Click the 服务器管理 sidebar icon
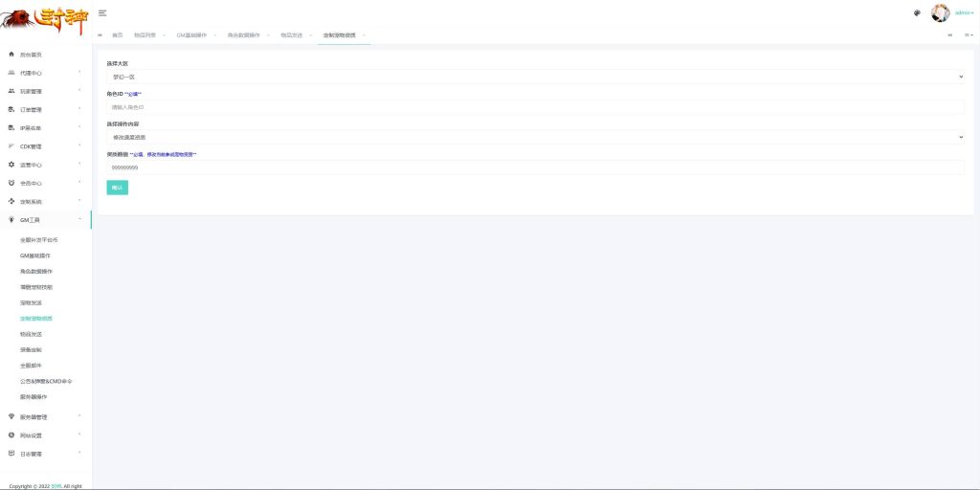Screen dimensions: 980x490 point(11,417)
